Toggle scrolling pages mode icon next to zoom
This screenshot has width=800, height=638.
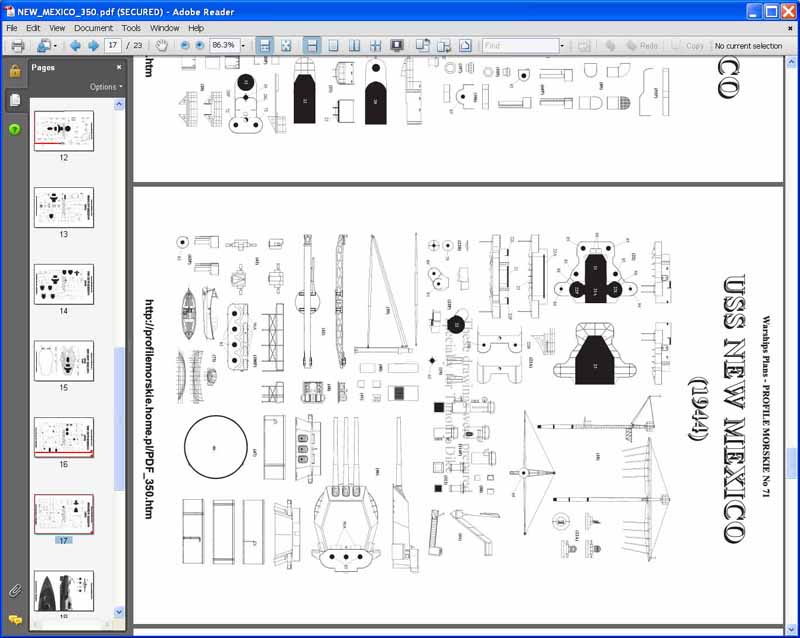click(x=264, y=46)
